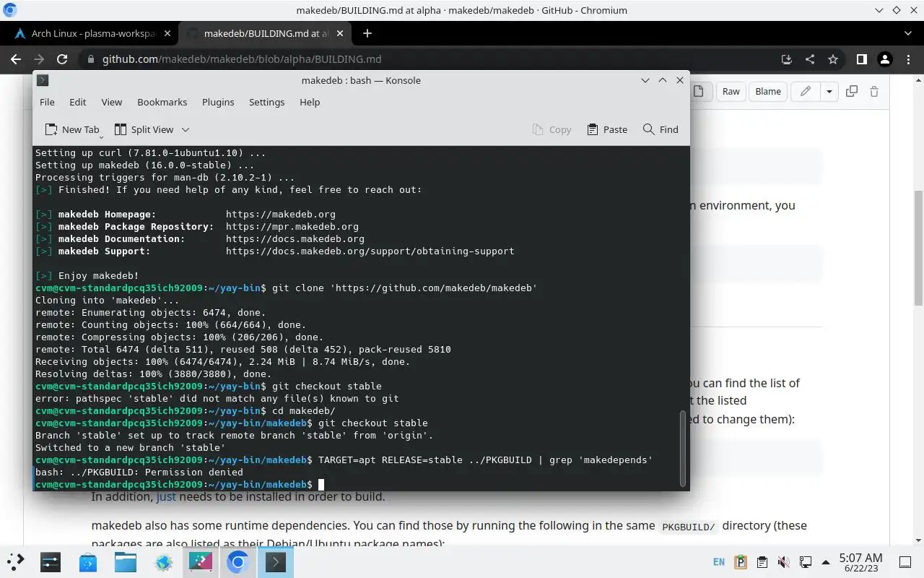Click the Copy toolbar button in Konsole

(x=552, y=129)
